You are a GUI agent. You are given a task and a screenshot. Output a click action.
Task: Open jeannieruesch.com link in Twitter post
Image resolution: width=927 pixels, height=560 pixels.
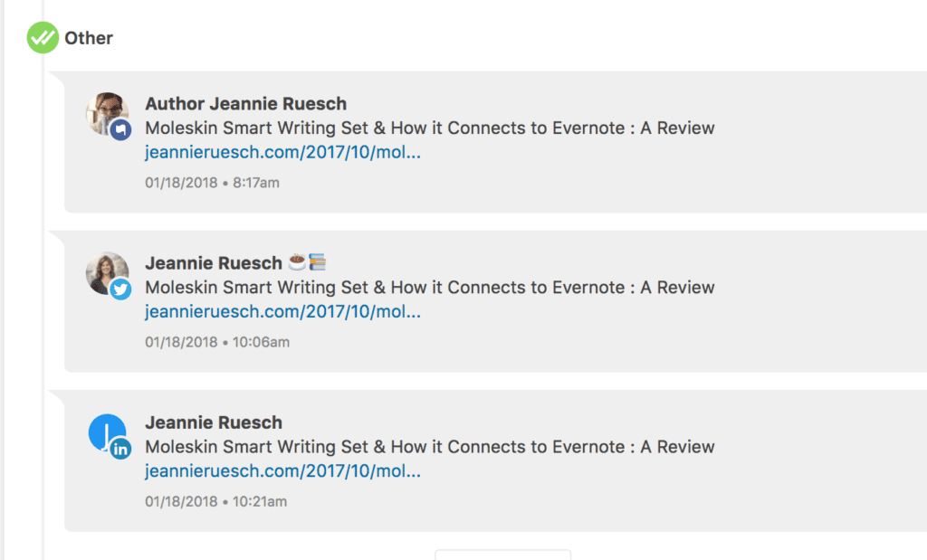tap(282, 312)
